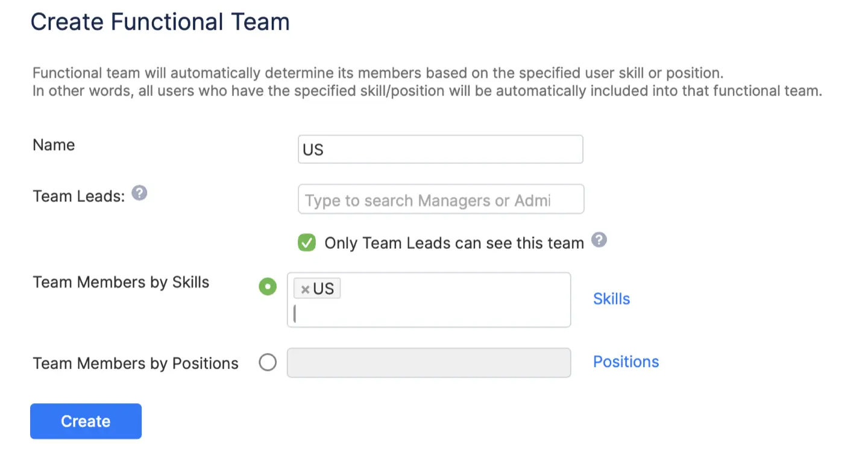
Task: Click the x inside the US chip
Action: tap(306, 288)
